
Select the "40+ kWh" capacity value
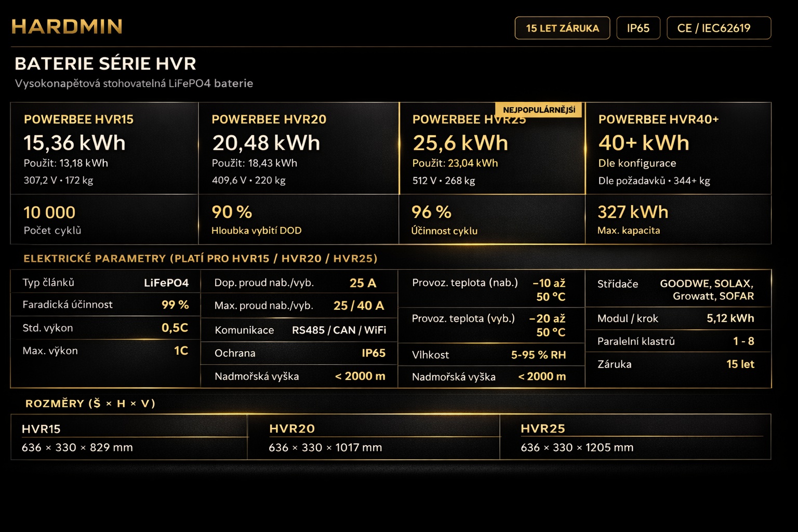[x=644, y=143]
